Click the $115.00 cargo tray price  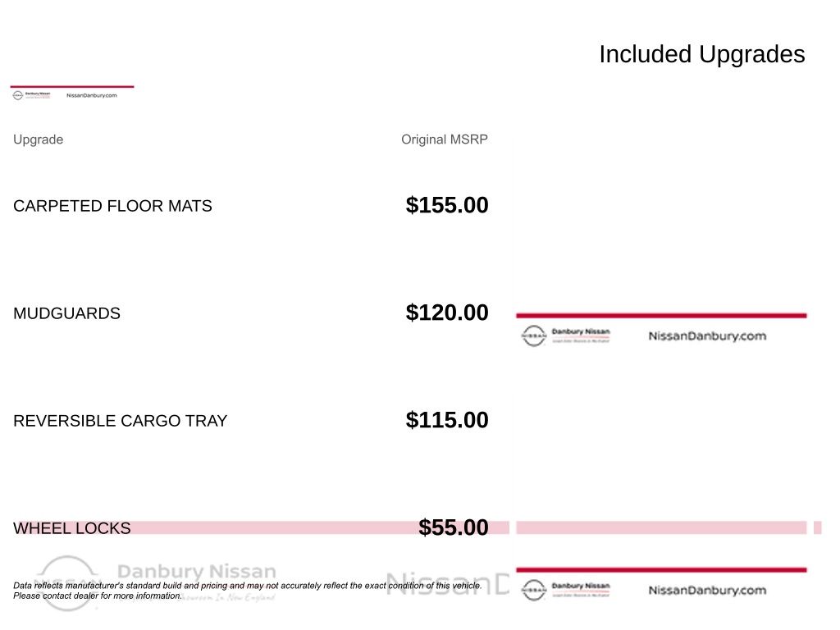click(x=446, y=420)
